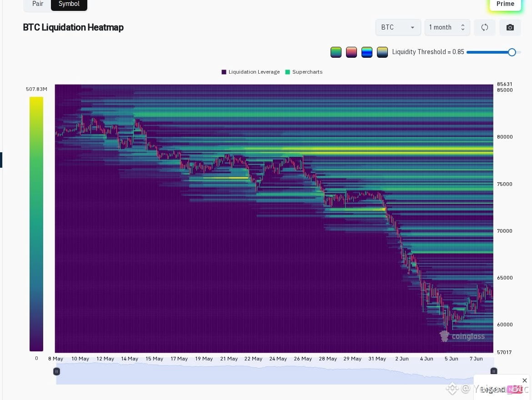532x400 pixels.
Task: Click the 85631 top price label
Action: tap(505, 84)
